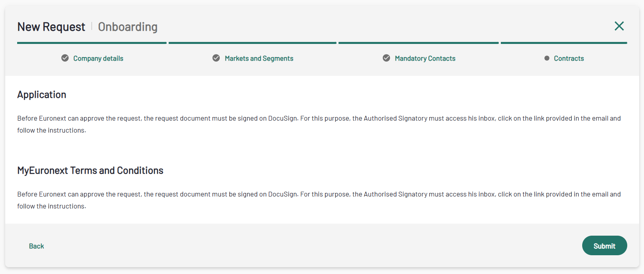This screenshot has width=644, height=274.
Task: Go back using the Back link
Action: (x=36, y=246)
